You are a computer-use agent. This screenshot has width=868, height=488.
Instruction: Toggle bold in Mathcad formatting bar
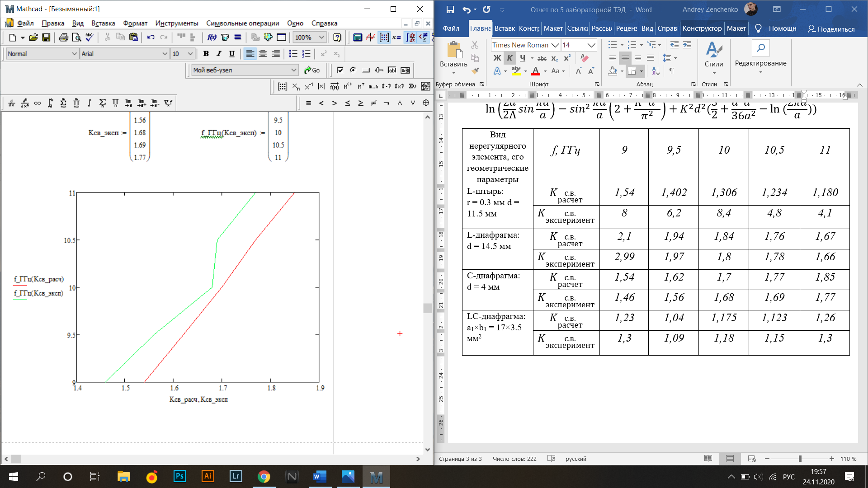coord(206,54)
